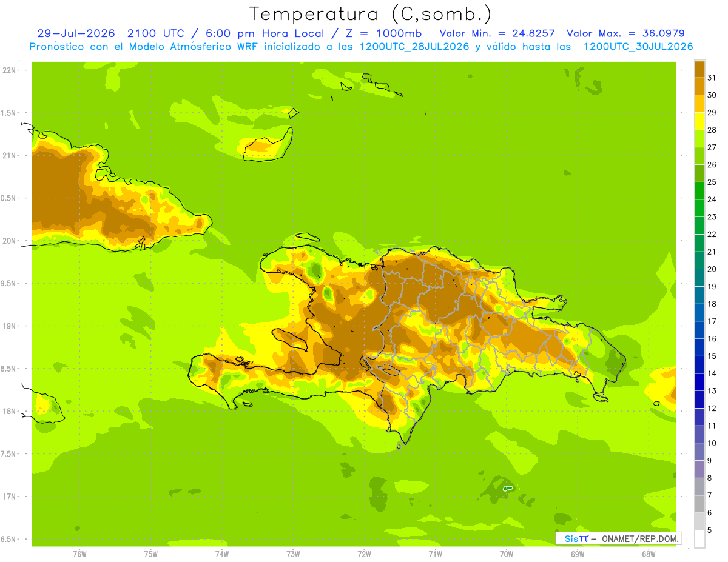Click the legend swatch between 10 and 11
Image resolution: width=728 pixels, height=562 pixels.
(699, 435)
